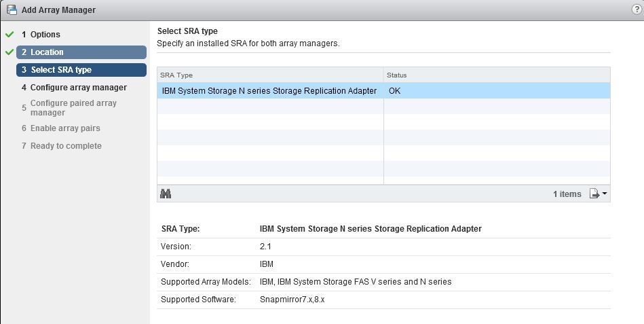Click step 6 Enable array pairs
The width and height of the screenshot is (644, 324).
point(61,128)
